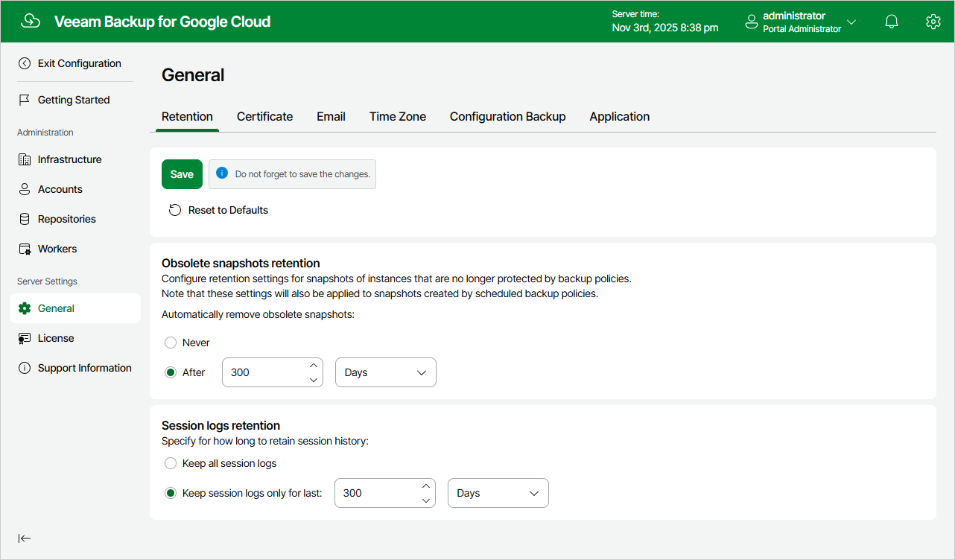Click the Support Information info icon

pyautogui.click(x=25, y=368)
